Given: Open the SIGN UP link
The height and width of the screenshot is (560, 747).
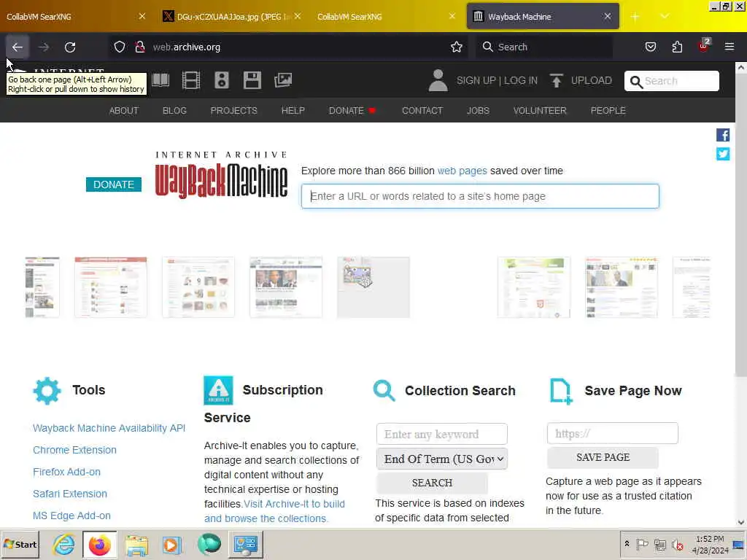Looking at the screenshot, I should [476, 80].
